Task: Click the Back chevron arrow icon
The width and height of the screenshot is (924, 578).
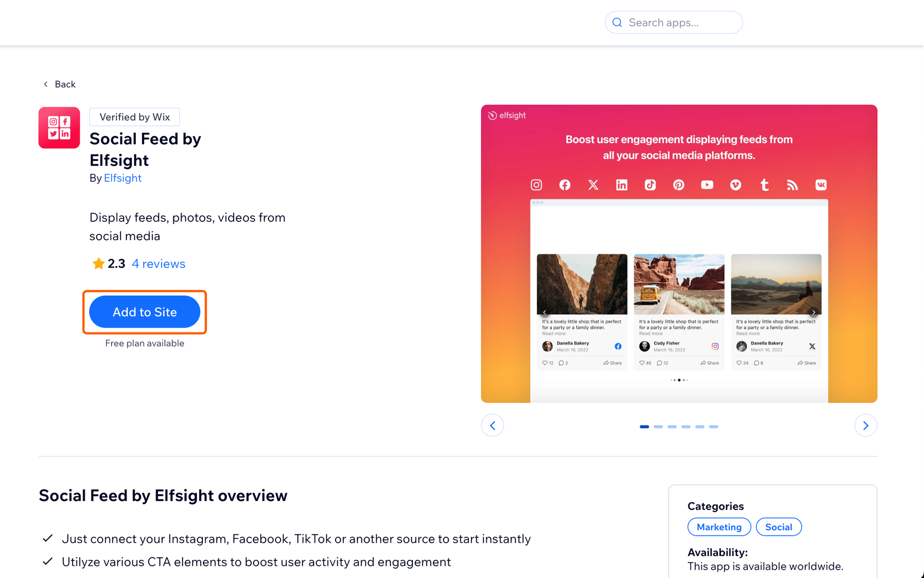Action: (x=46, y=84)
